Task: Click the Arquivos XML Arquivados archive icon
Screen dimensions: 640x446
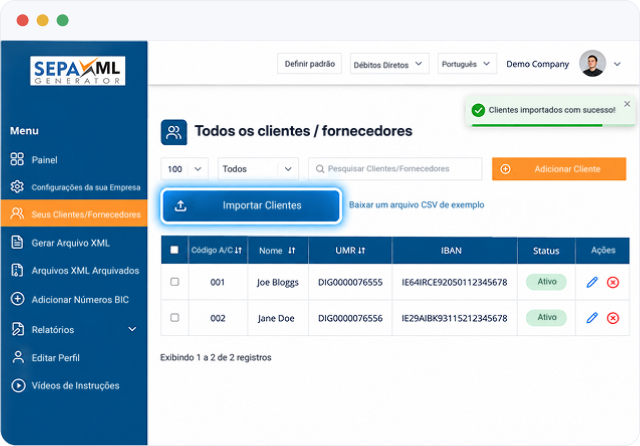Action: point(17,270)
